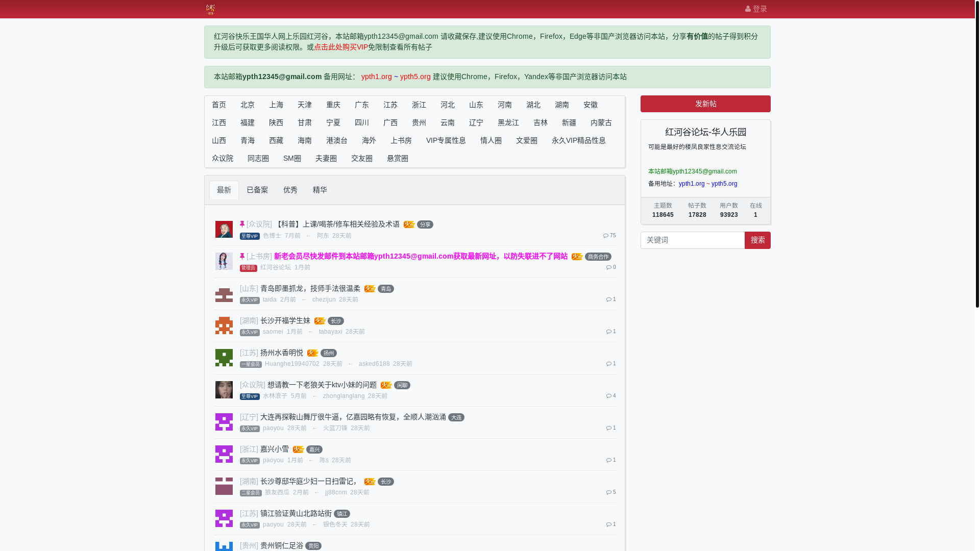Click the taida user avatar icon
This screenshot has width=980, height=551.
pos(224,294)
